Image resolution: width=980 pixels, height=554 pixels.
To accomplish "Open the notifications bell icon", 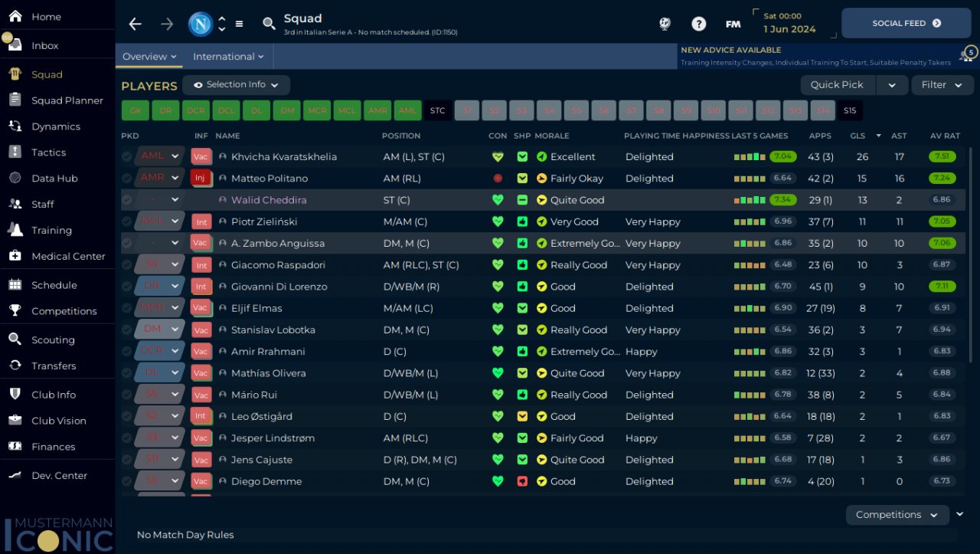I will tap(967, 55).
